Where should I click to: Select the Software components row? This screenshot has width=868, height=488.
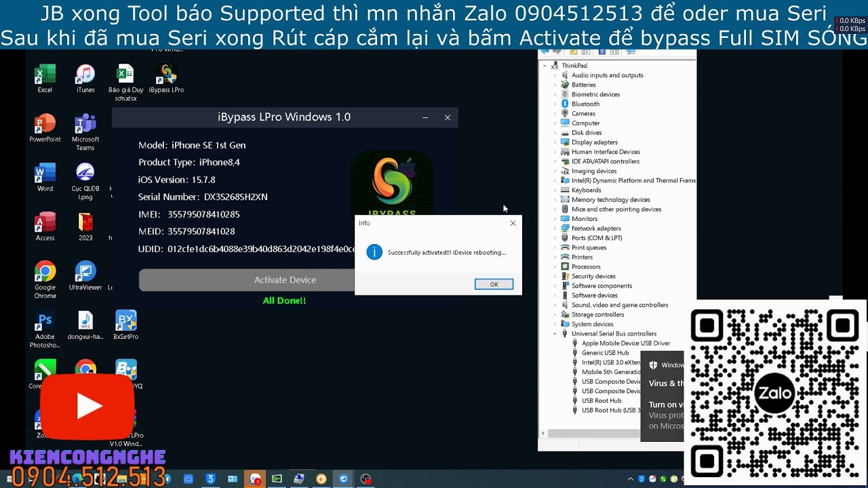click(x=601, y=286)
